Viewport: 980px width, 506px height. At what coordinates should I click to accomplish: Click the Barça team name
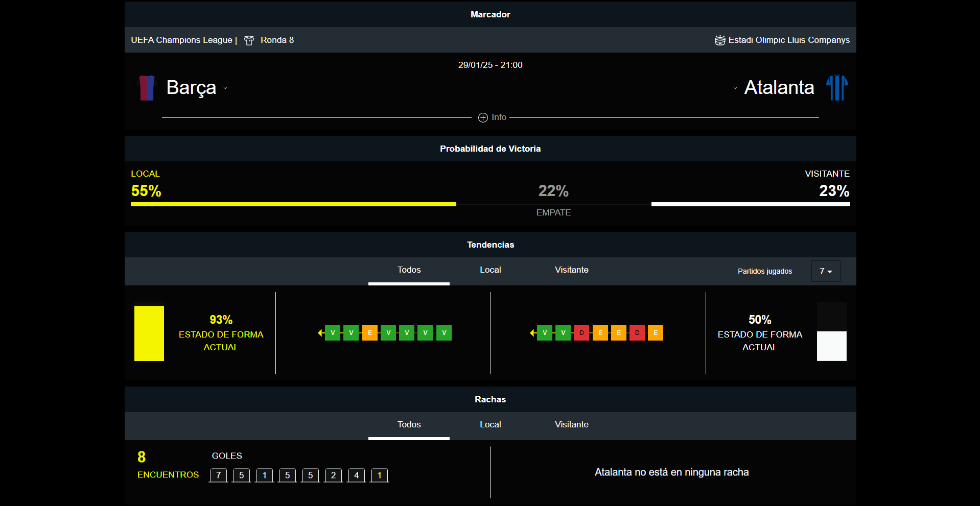click(x=191, y=87)
